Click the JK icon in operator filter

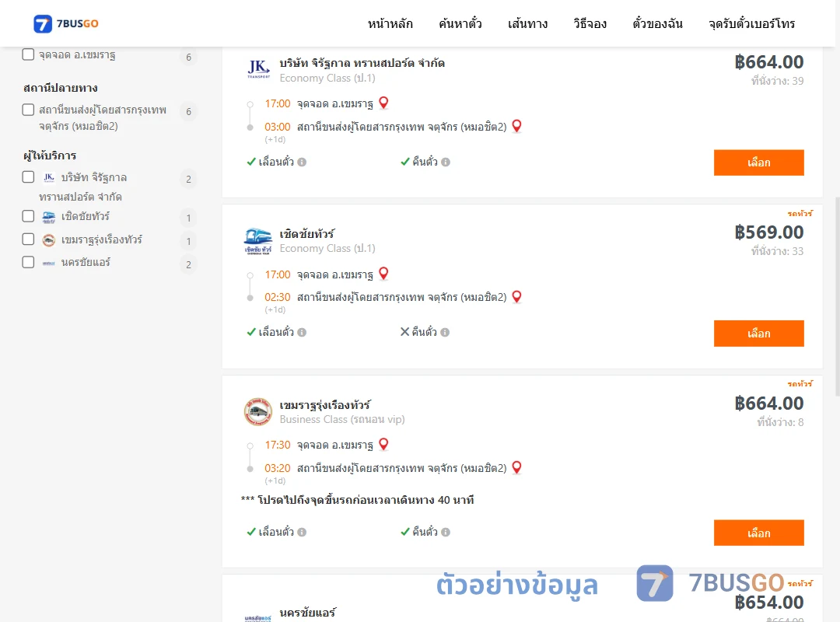point(49,177)
